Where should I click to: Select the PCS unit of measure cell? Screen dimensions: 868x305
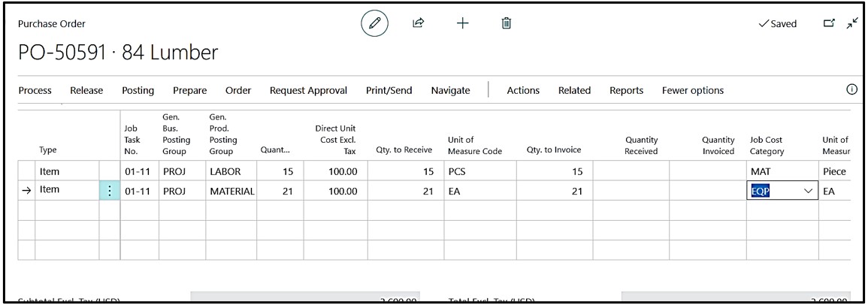click(481, 171)
